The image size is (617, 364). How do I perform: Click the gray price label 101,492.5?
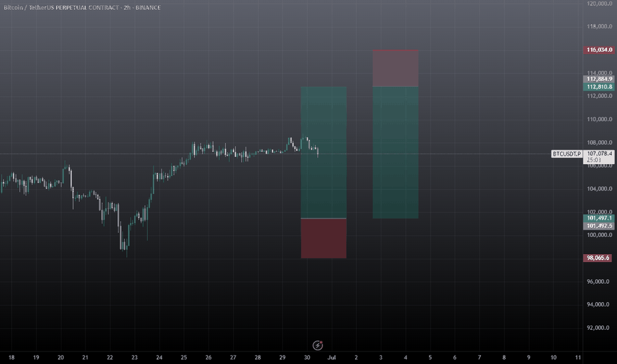click(x=599, y=226)
